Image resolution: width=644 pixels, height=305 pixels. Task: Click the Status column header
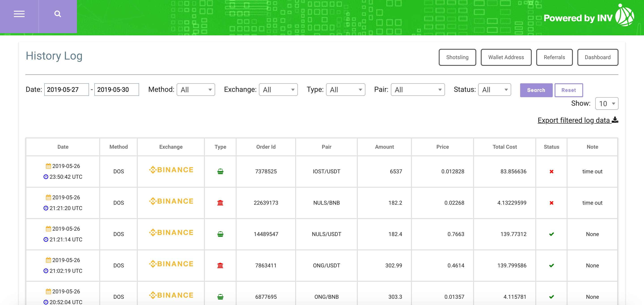[551, 147]
